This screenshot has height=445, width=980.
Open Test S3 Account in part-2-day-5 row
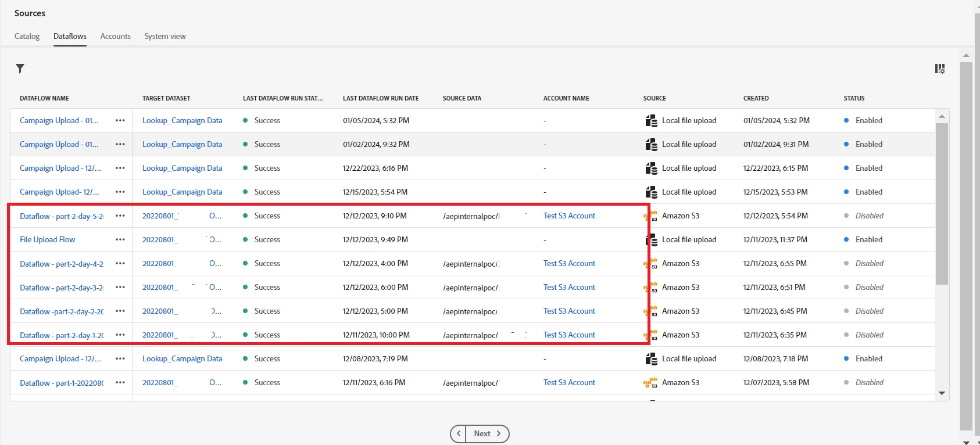click(x=569, y=216)
